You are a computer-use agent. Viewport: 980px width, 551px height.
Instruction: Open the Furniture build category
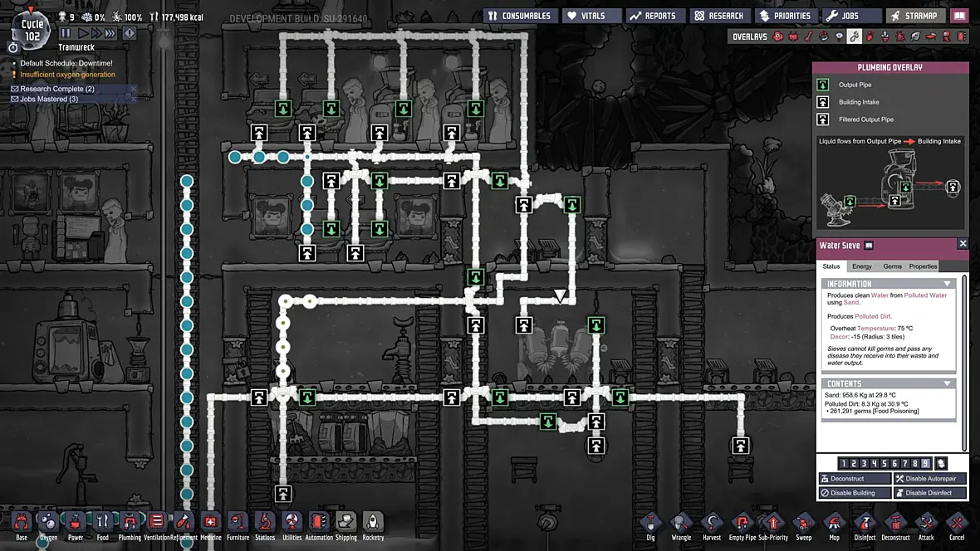pos(238,525)
